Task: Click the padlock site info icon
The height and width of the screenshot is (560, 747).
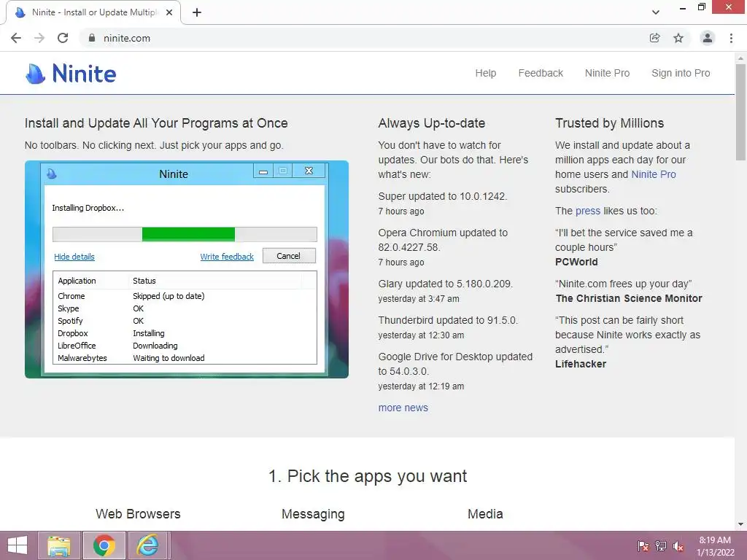Action: [x=92, y=38]
